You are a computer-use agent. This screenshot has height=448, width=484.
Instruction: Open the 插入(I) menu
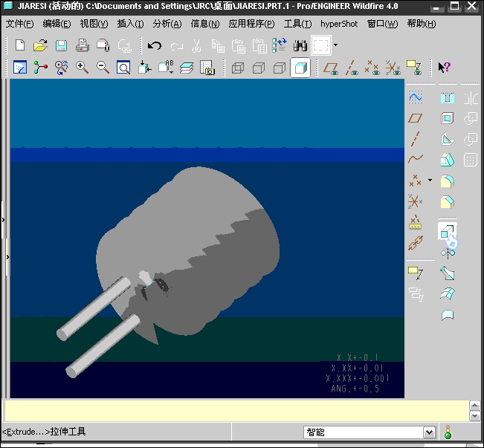130,24
